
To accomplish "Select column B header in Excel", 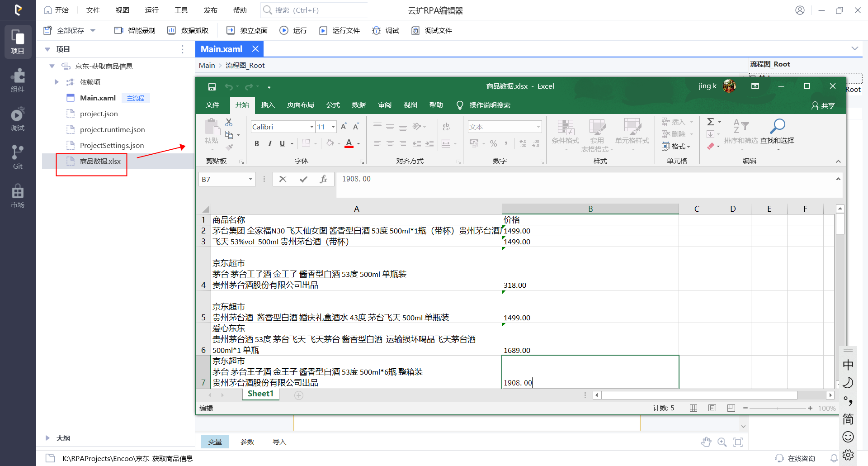I will [x=590, y=209].
